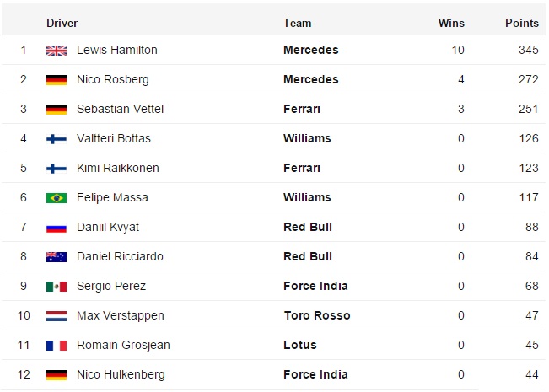Click the French flag beside Romain Grosjean
Image resolution: width=549 pixels, height=392 pixels.
pos(57,346)
